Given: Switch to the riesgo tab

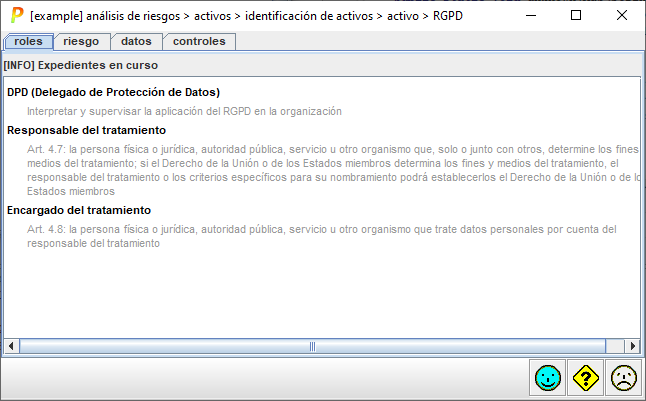Looking at the screenshot, I should (x=81, y=41).
